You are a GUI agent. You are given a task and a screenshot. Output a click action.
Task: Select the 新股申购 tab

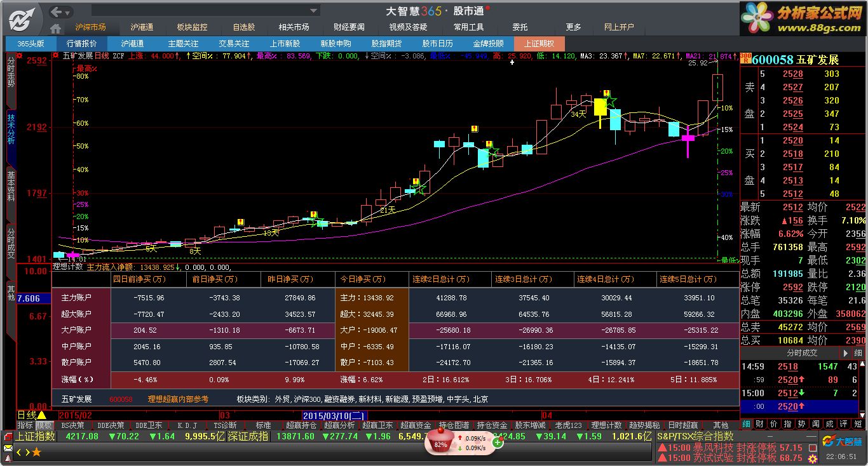tap(336, 44)
